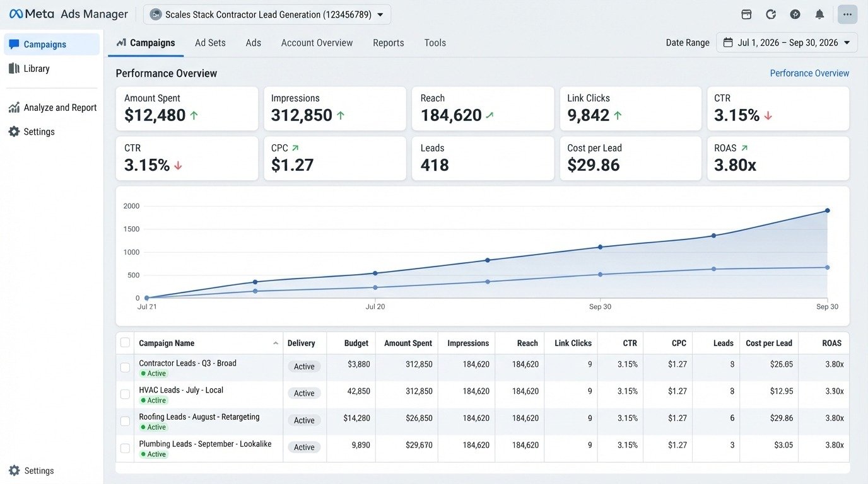Viewport: 868px width, 484px height.
Task: Click the Meta logo icon
Action: 16,14
